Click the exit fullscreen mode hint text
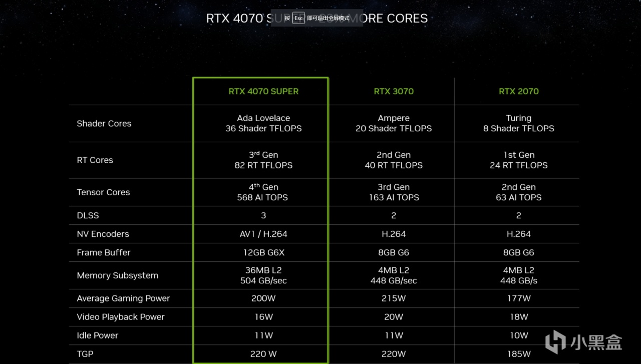 (x=329, y=18)
